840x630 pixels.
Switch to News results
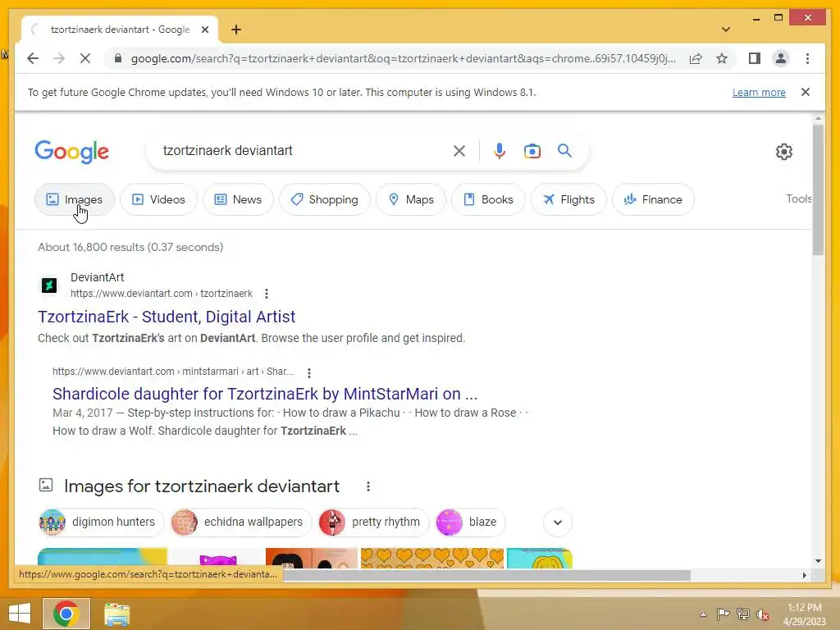[238, 199]
